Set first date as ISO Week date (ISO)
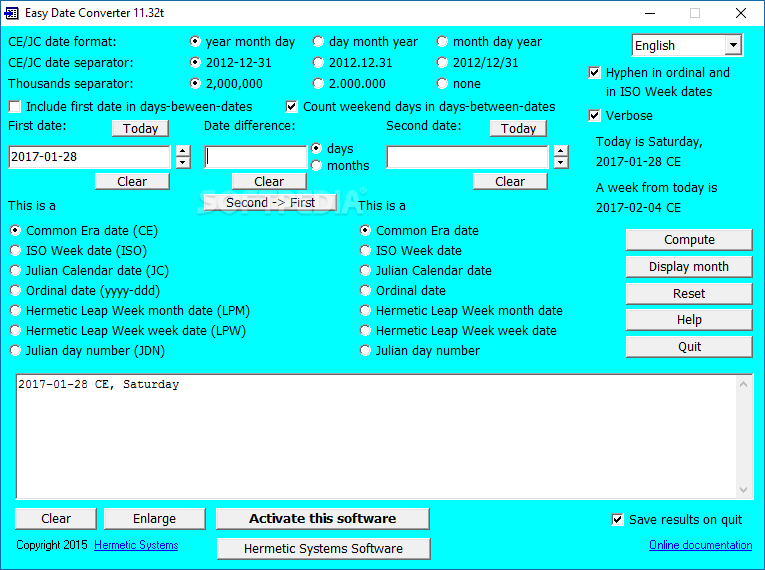This screenshot has width=765, height=570. click(16, 251)
